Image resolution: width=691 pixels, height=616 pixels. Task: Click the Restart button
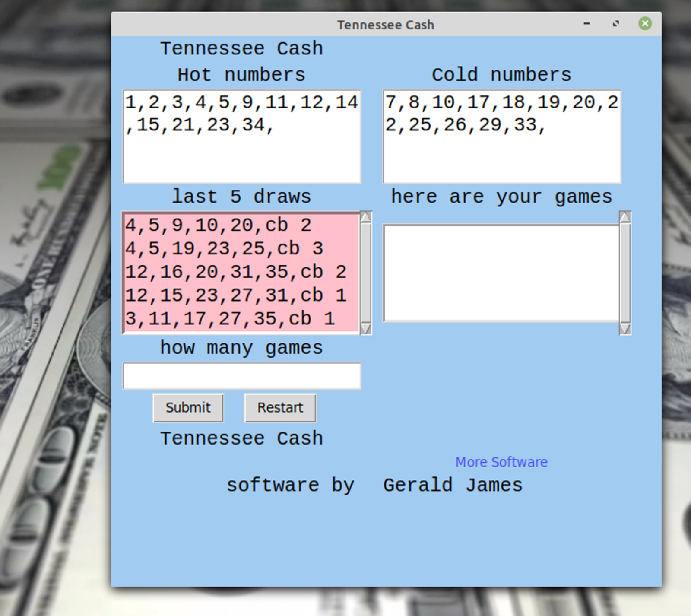(280, 407)
